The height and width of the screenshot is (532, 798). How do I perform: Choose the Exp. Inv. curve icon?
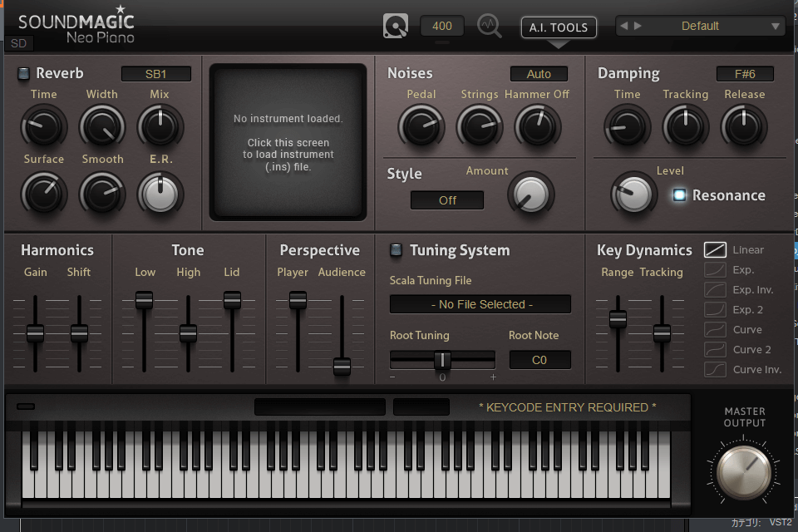click(x=715, y=289)
